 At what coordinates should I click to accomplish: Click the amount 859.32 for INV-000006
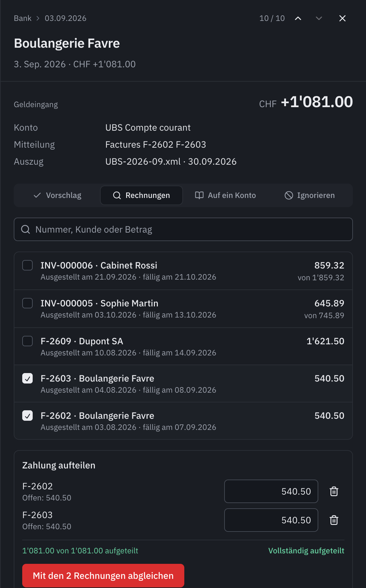click(329, 265)
